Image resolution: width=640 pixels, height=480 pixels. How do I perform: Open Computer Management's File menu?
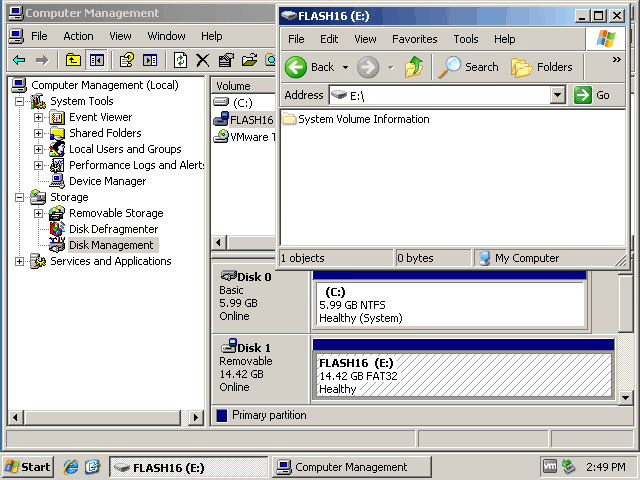click(x=39, y=36)
